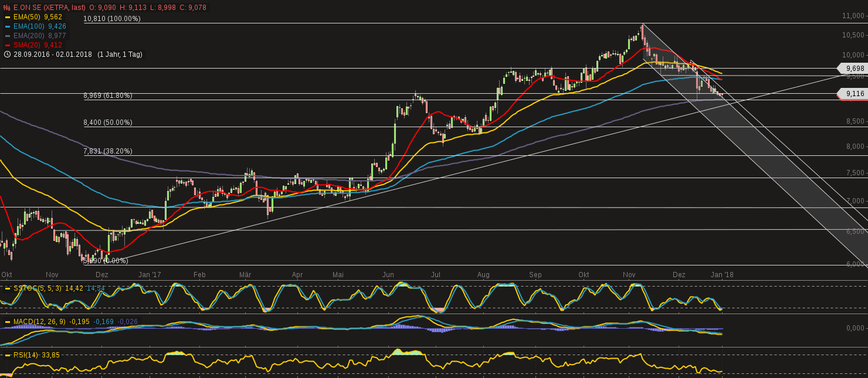Click the Fibonacci label 8,400 (50.00%)
Image resolution: width=868 pixels, height=378 pixels.
click(x=108, y=122)
